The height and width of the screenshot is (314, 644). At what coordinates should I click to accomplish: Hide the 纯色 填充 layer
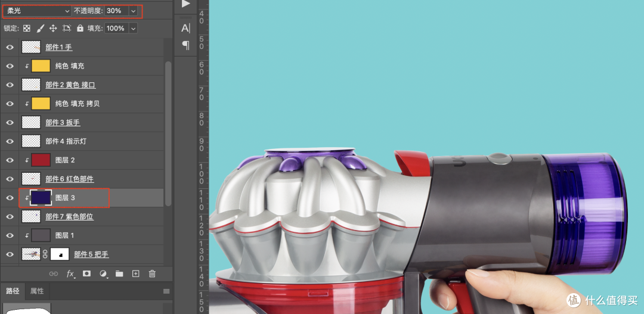pyautogui.click(x=10, y=66)
